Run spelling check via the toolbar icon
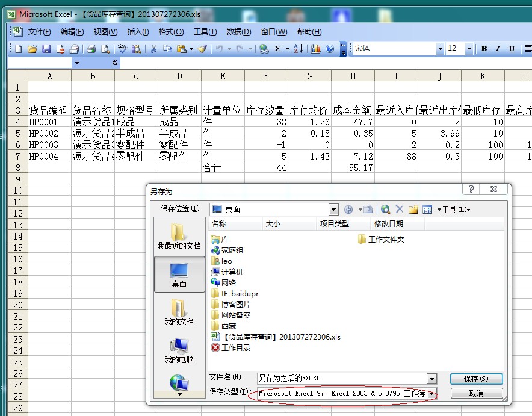Image resolution: width=532 pixels, height=416 pixels. click(x=122, y=49)
